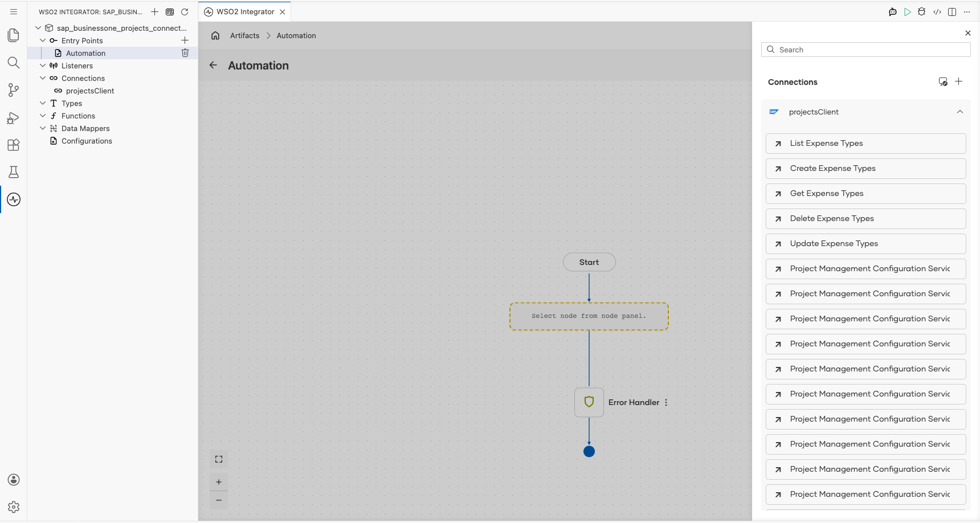
Task: Close the Connections node panel
Action: [968, 33]
